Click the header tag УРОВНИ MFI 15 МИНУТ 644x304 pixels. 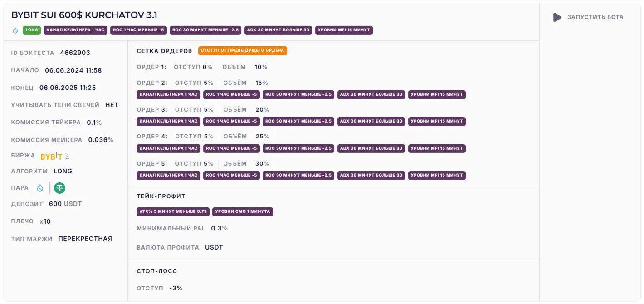(344, 30)
